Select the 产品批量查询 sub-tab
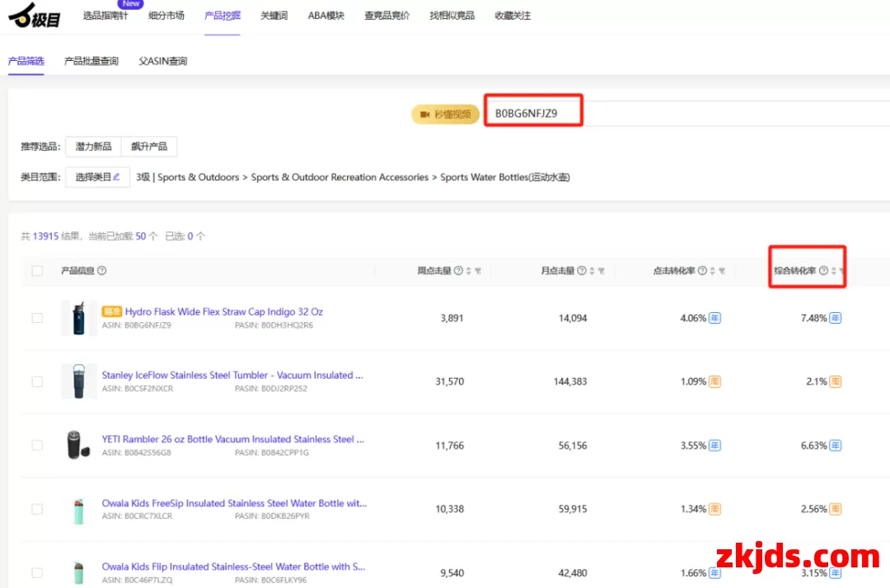 91,61
